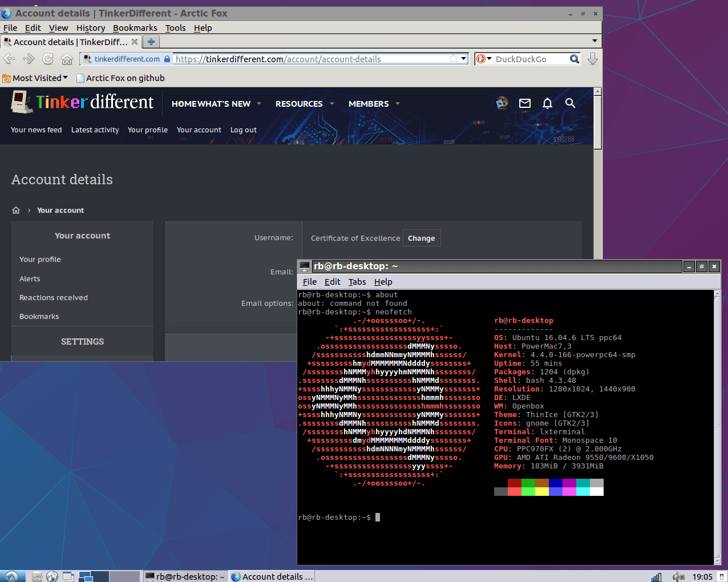The width and height of the screenshot is (728, 582).
Task: Open the search engine selector dropdown
Action: point(484,59)
